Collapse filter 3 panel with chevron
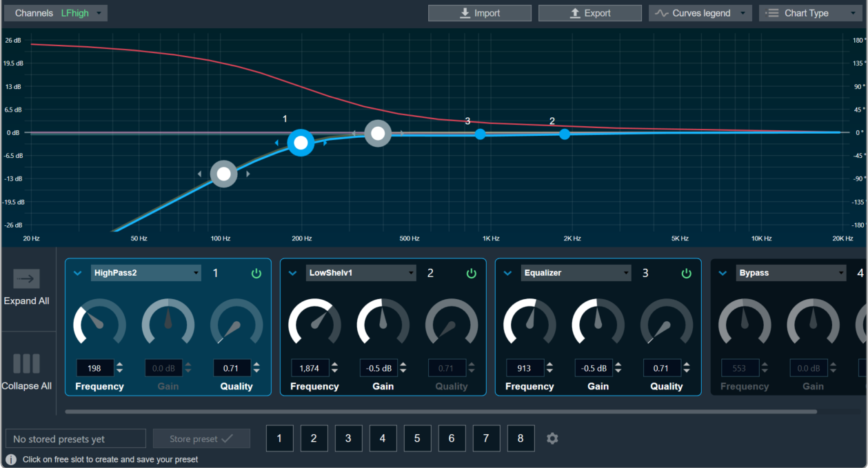The image size is (868, 468). [x=508, y=273]
